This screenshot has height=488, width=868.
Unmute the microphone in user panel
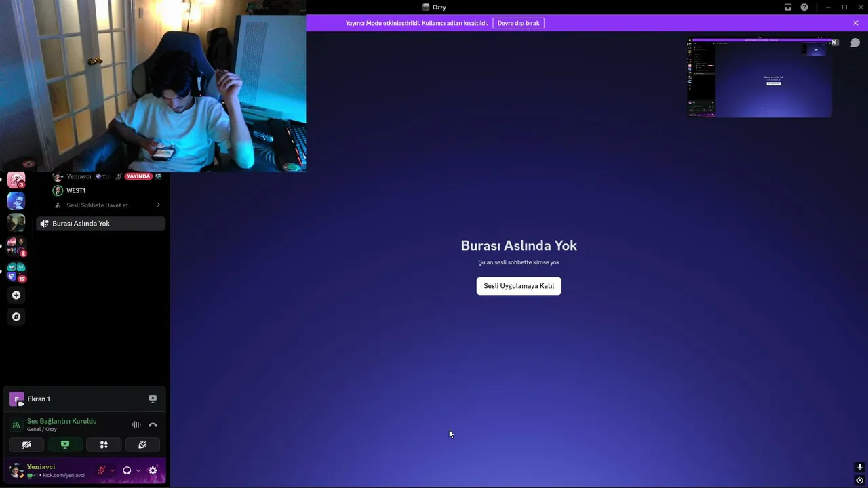[x=101, y=470]
